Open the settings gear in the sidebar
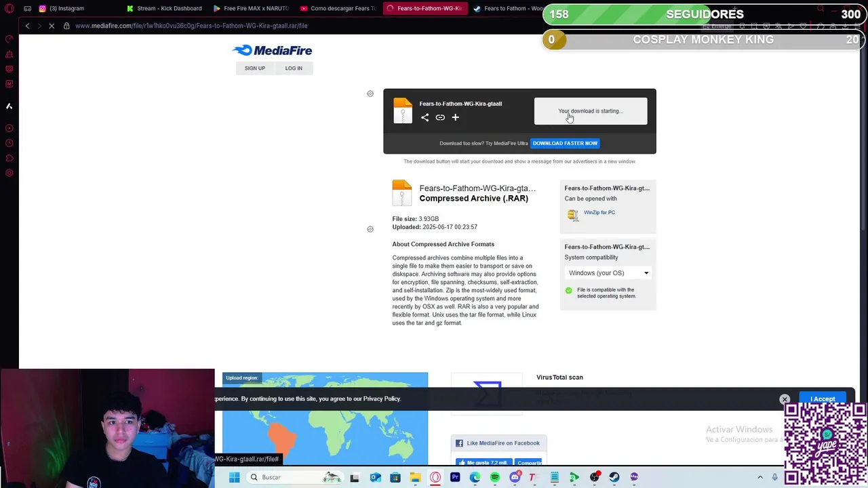The height and width of the screenshot is (488, 868). [x=9, y=173]
